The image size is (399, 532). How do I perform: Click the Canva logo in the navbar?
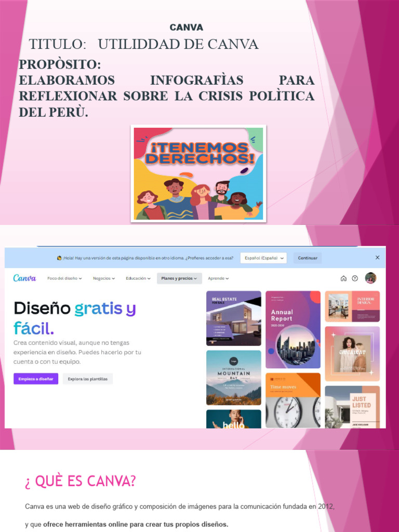(x=24, y=278)
